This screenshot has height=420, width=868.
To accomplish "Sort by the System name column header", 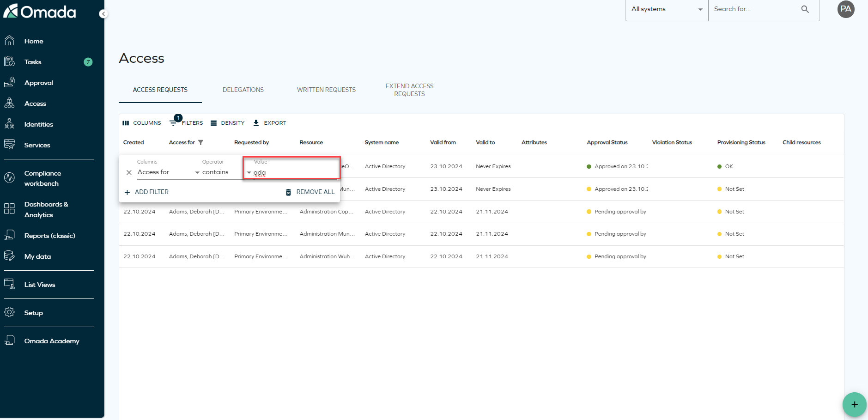I will pos(382,142).
